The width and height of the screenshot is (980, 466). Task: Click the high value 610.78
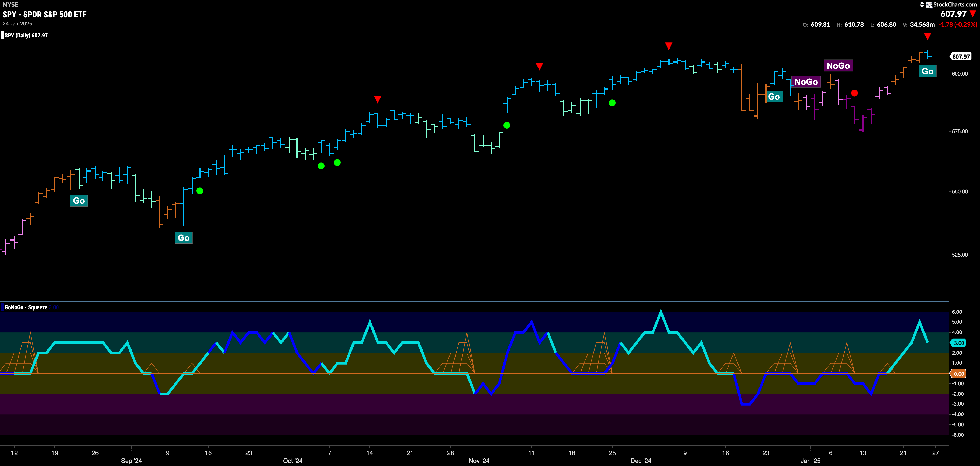coord(854,24)
